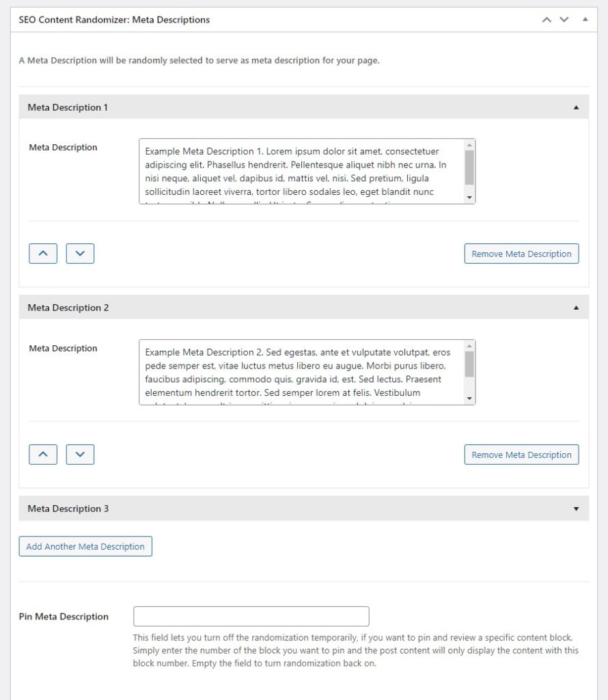This screenshot has width=608, height=700.
Task: Click inside second meta description textarea
Action: pos(301,373)
